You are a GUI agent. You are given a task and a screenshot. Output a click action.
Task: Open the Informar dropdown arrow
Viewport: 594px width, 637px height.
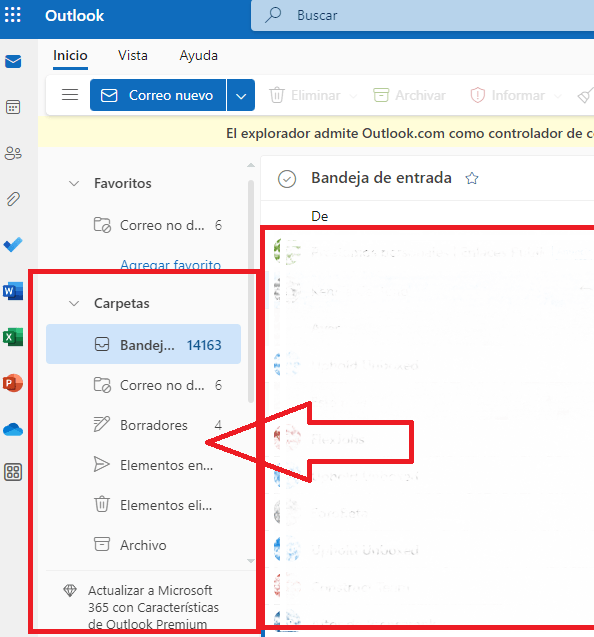pos(558,96)
